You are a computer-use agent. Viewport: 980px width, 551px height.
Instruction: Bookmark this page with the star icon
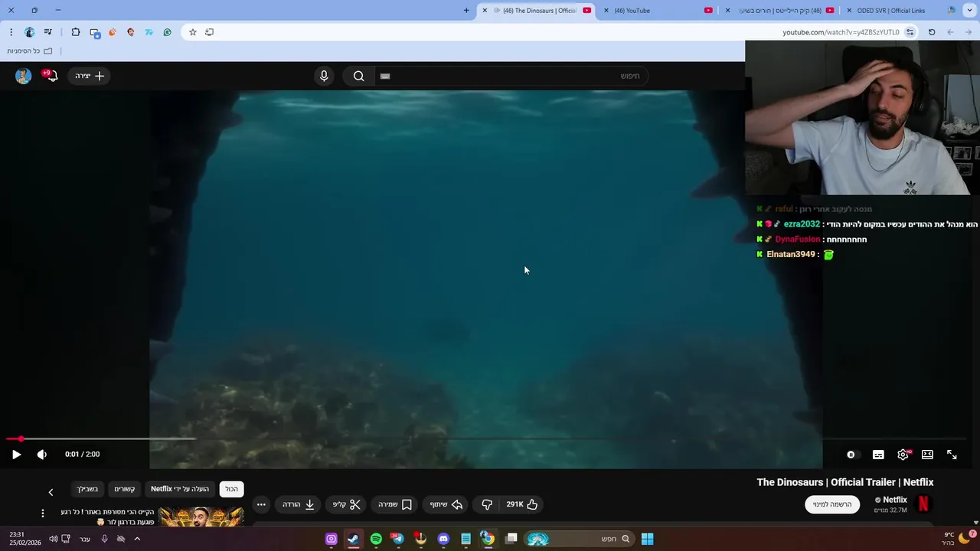click(193, 32)
